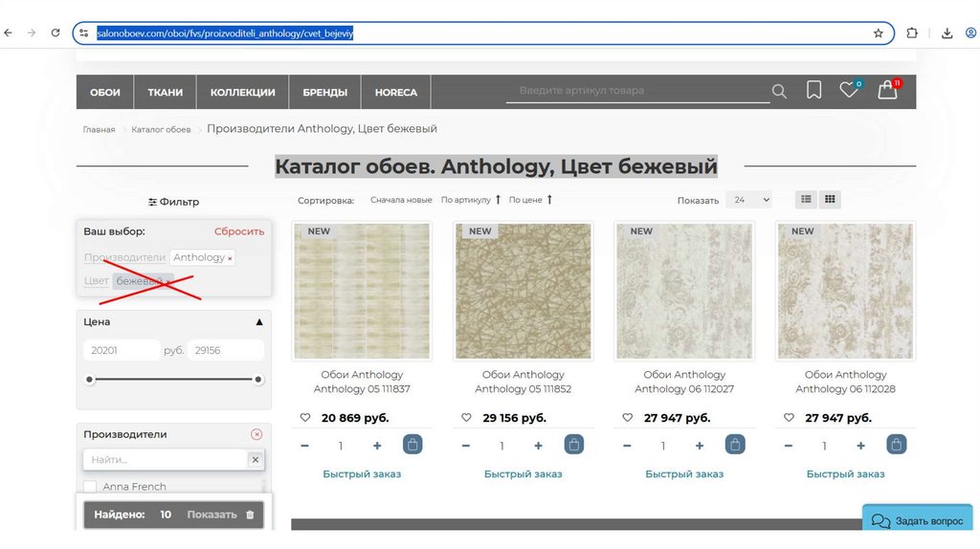
Task: Decrease quantity for Anthology 06 112028
Action: click(789, 446)
